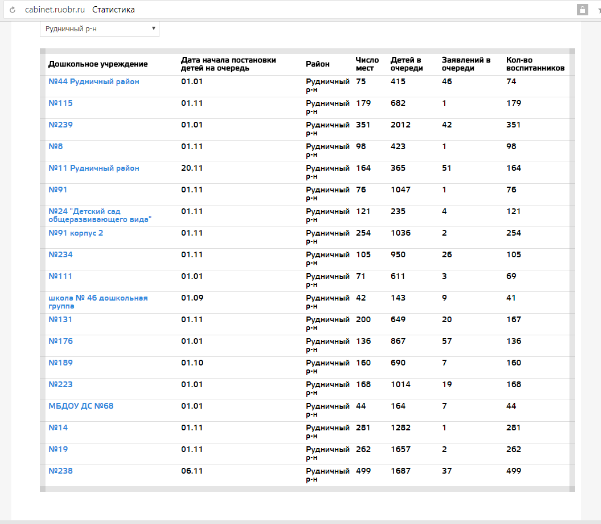The height and width of the screenshot is (524, 601).
Task: Open the №11 Рудничный район link
Action: 94,168
